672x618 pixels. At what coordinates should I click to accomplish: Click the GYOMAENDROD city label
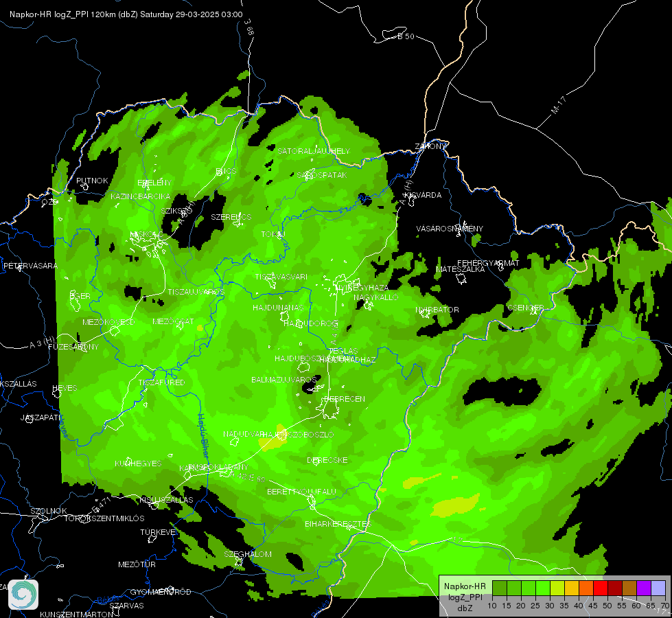tap(161, 593)
